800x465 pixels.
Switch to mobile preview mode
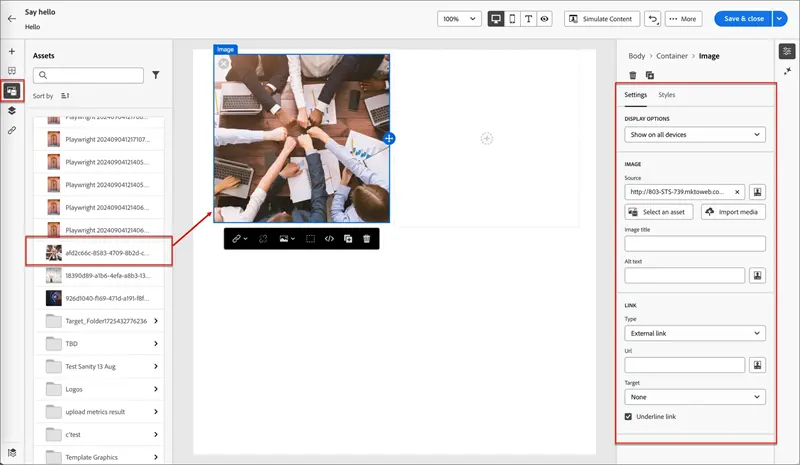[512, 19]
